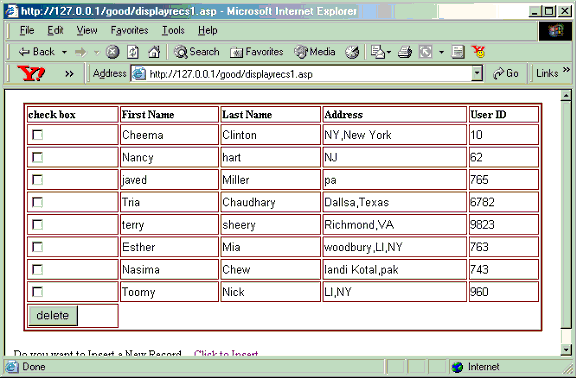Open the Forward history dropdown arrow
Screen dimensions: 579x380
(x=97, y=52)
